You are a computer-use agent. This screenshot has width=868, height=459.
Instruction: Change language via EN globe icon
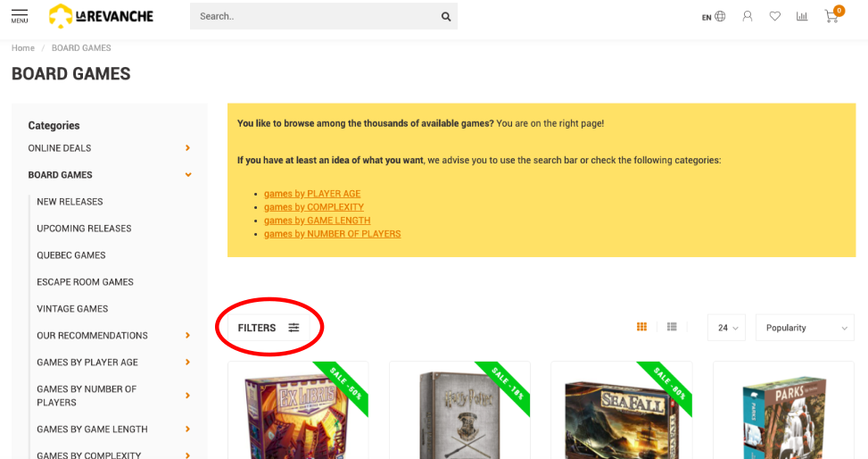click(x=714, y=17)
